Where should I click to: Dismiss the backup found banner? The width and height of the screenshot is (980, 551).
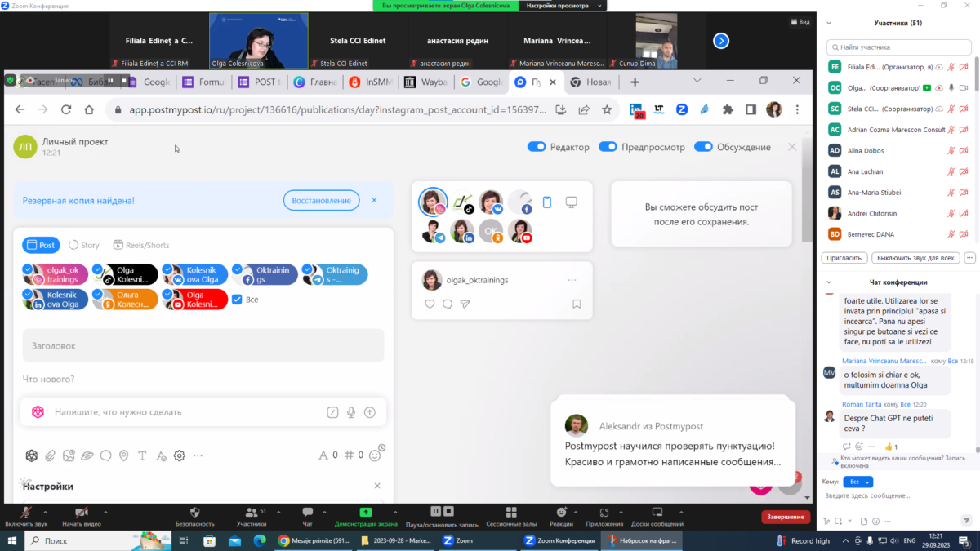coord(374,200)
